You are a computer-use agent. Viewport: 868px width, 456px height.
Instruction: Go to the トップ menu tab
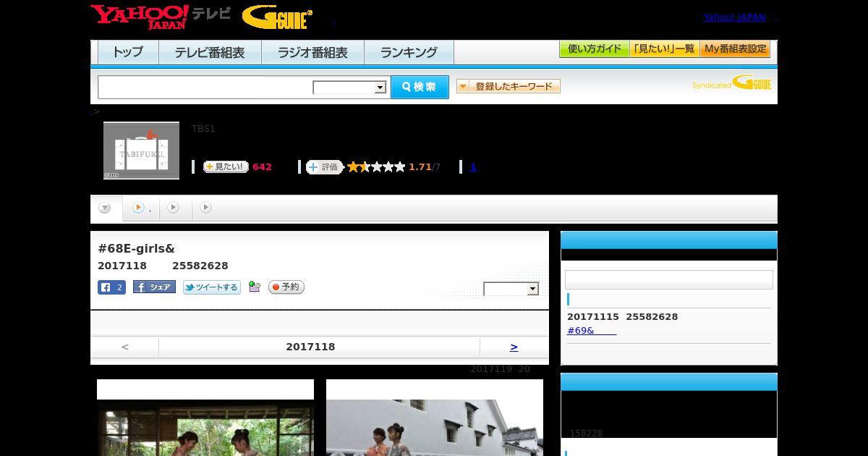click(128, 53)
